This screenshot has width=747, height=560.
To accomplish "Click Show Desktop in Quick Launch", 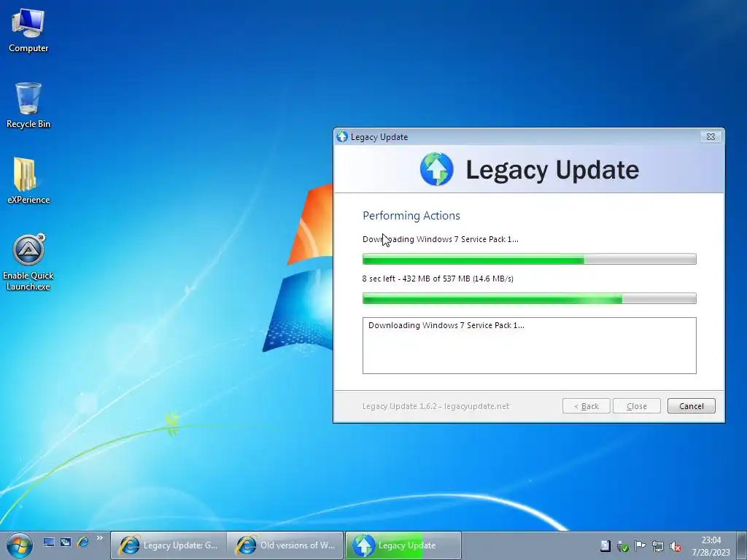I will [x=49, y=542].
